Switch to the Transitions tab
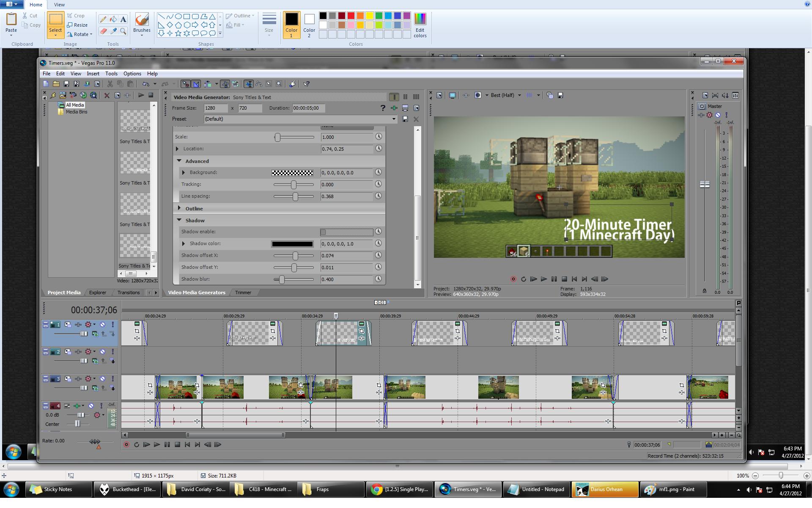 point(128,293)
